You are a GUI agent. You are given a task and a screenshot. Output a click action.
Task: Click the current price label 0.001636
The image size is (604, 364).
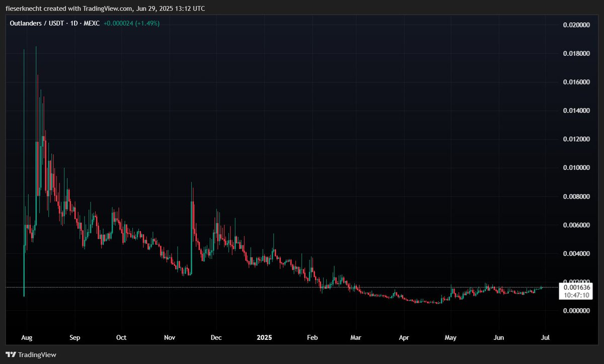point(578,287)
